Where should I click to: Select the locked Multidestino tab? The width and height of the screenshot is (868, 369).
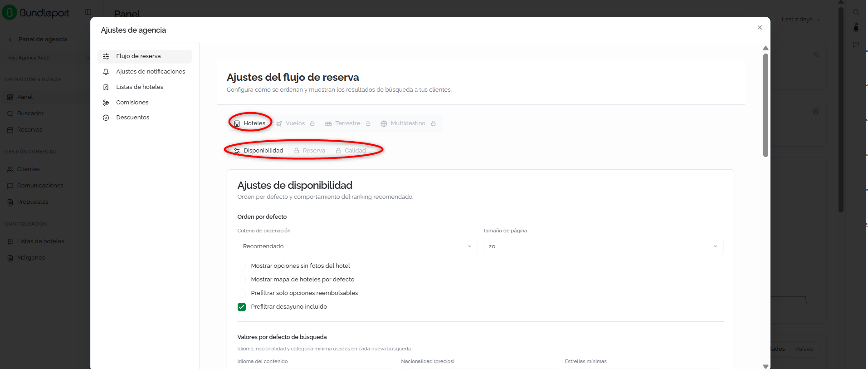click(x=408, y=123)
